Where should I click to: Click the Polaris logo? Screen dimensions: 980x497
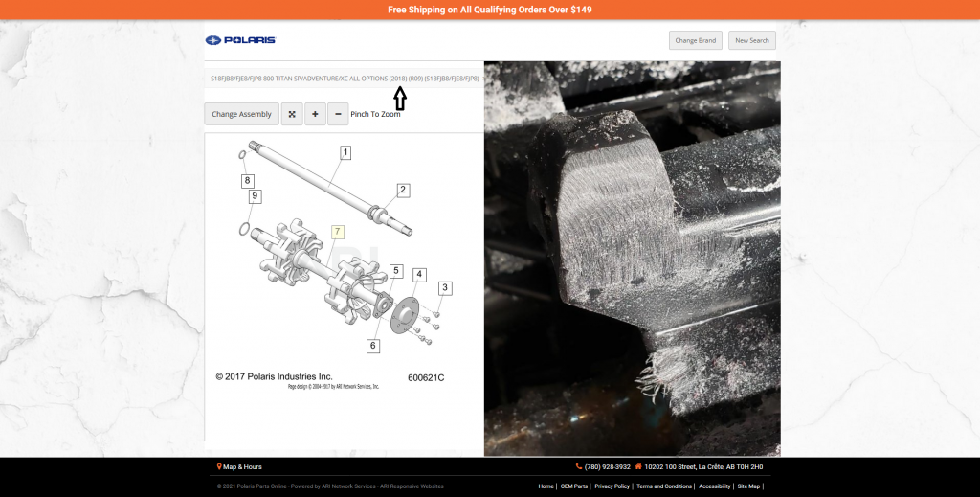pyautogui.click(x=240, y=40)
